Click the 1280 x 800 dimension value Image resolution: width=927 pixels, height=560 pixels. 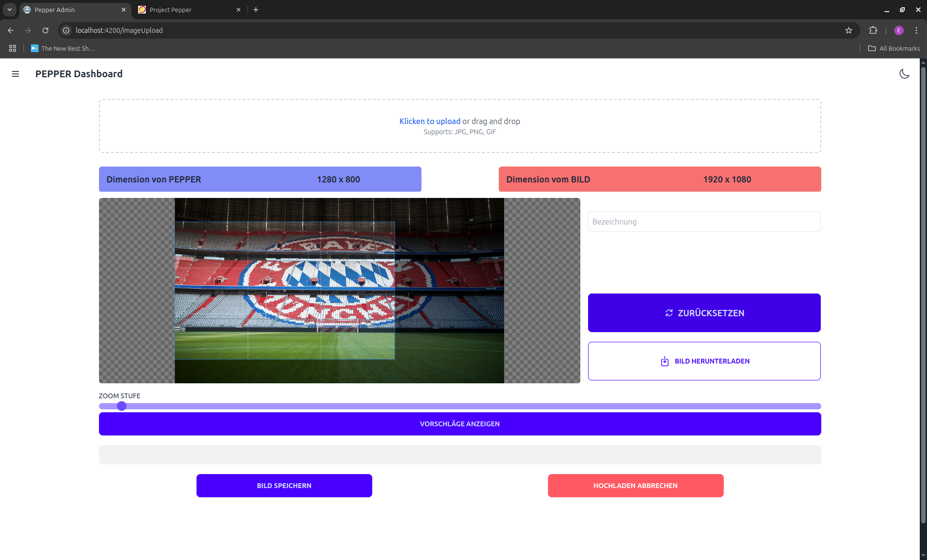tap(338, 179)
